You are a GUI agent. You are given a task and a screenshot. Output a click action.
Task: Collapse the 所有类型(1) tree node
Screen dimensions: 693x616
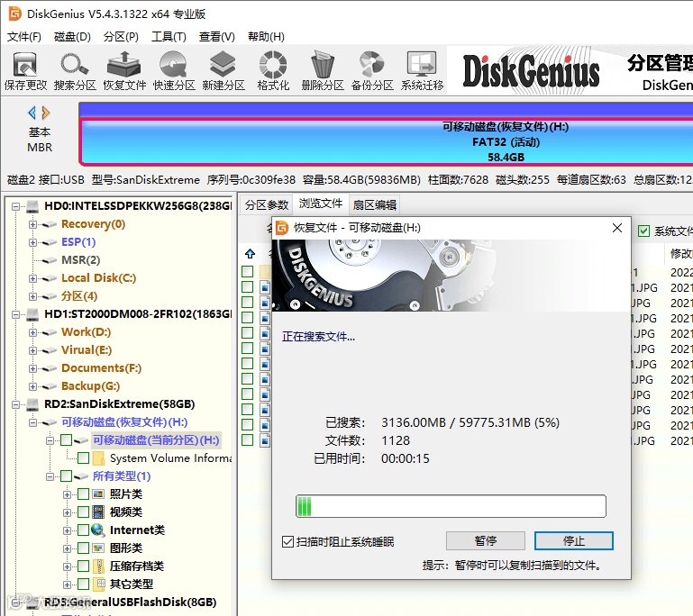50,476
